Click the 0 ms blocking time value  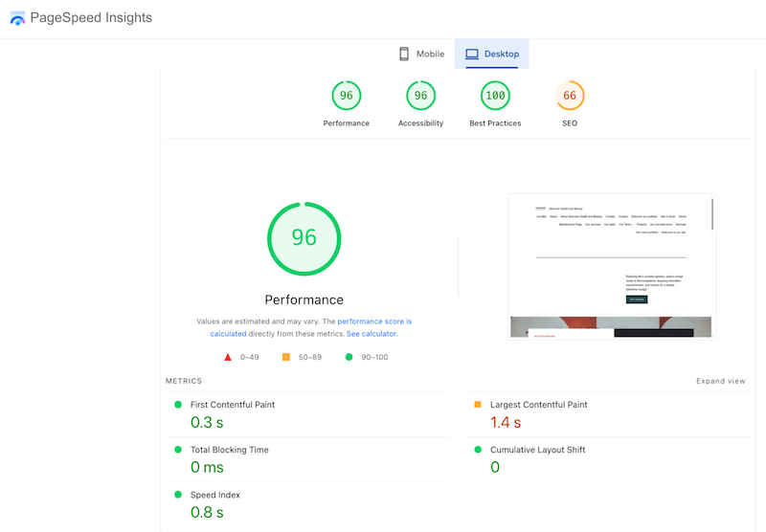pyautogui.click(x=207, y=467)
